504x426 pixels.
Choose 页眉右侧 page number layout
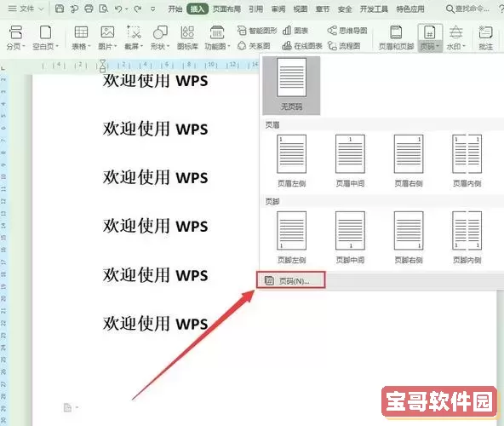[x=409, y=160]
